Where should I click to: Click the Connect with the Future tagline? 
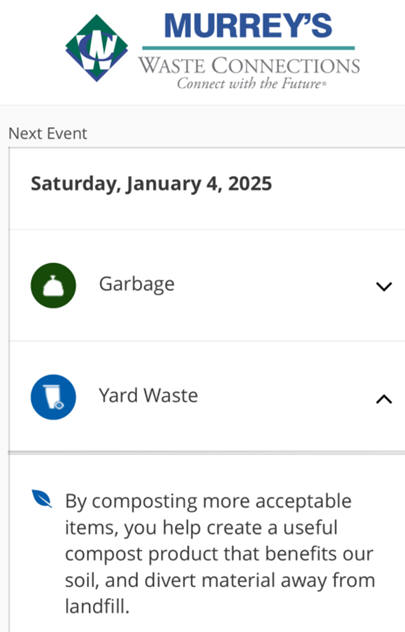point(251,83)
